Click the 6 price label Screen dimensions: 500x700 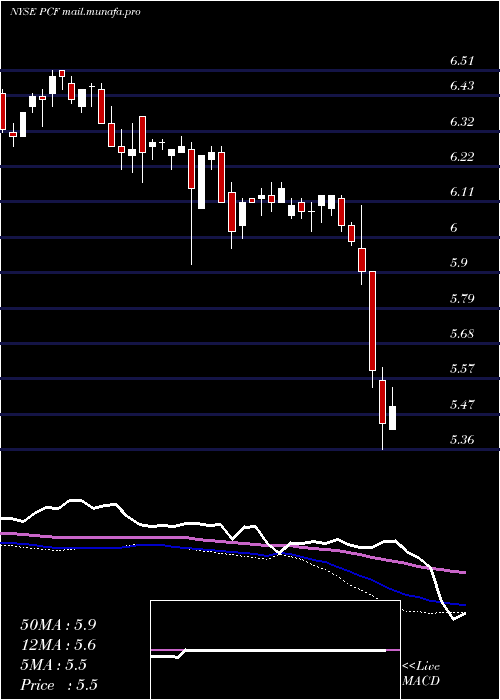pos(454,228)
